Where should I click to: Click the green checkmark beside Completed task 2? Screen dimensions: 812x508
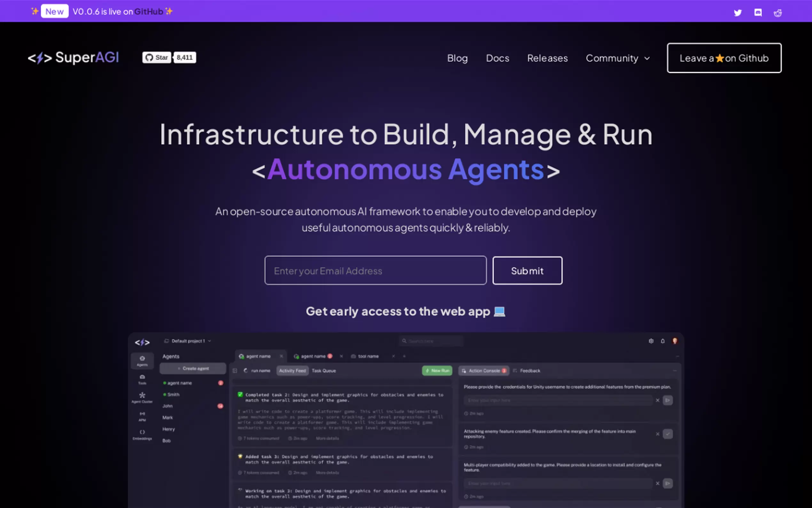tap(240, 395)
